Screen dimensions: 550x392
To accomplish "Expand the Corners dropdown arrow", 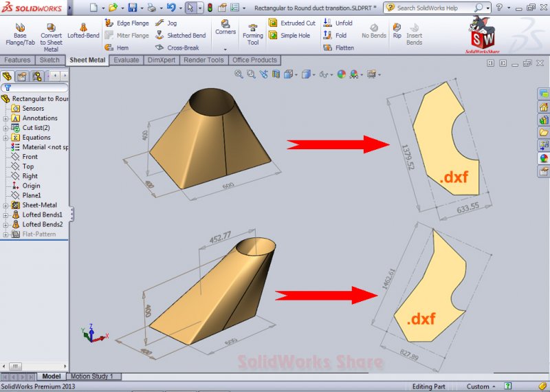I will [x=225, y=50].
